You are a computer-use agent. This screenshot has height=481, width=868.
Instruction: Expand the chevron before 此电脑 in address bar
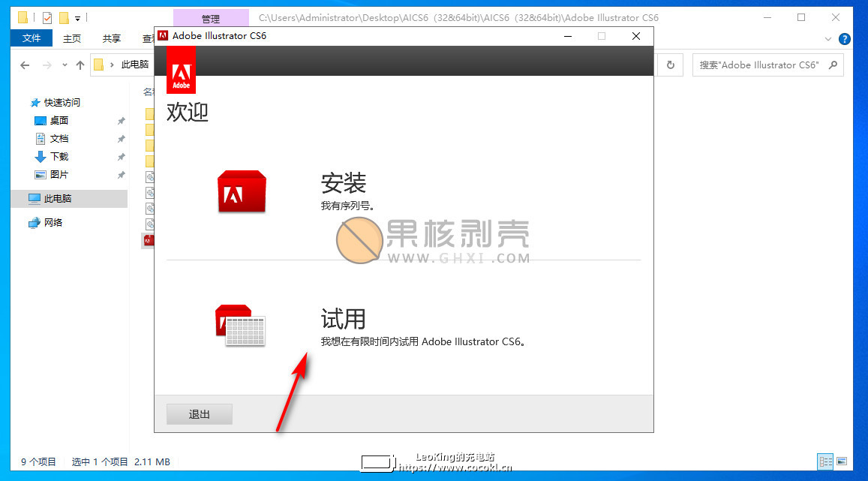[112, 65]
